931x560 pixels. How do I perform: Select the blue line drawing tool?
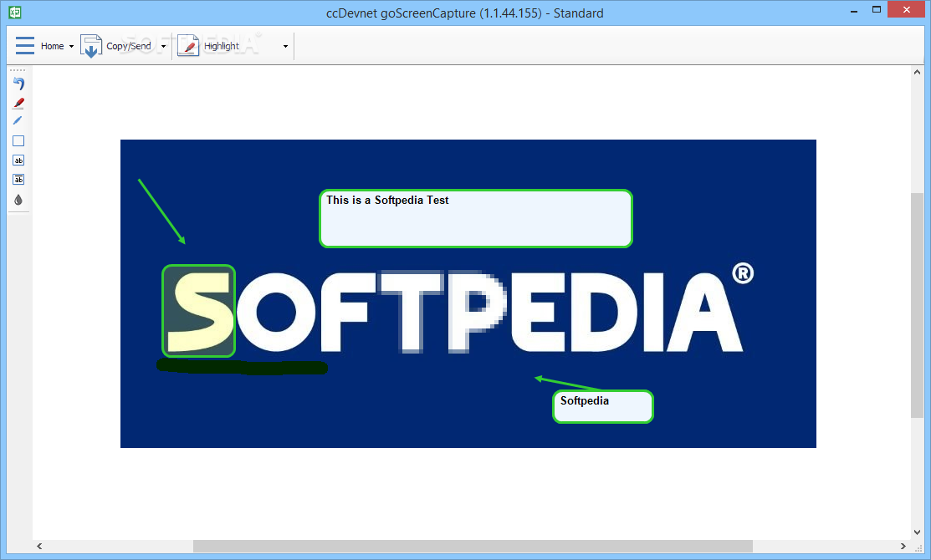[x=18, y=120]
